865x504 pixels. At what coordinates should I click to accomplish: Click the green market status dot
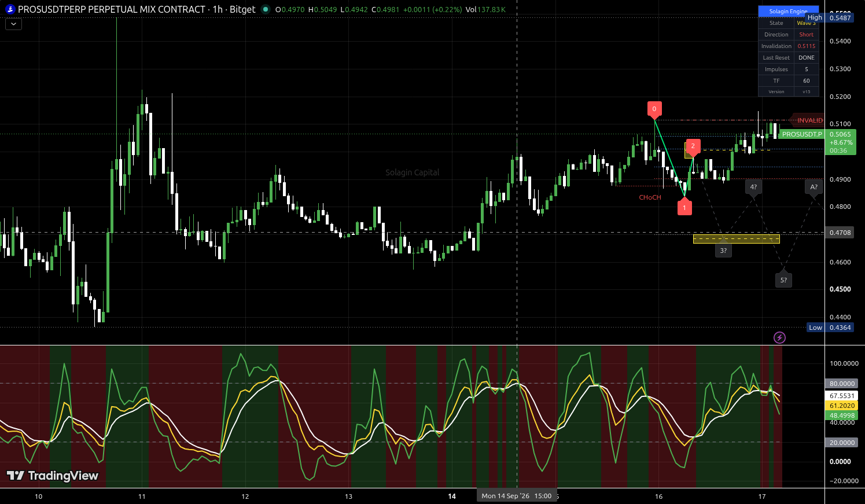tap(266, 9)
